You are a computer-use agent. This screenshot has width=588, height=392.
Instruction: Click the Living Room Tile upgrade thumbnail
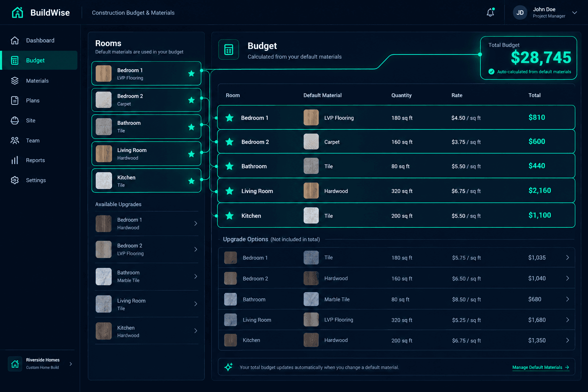(x=103, y=304)
